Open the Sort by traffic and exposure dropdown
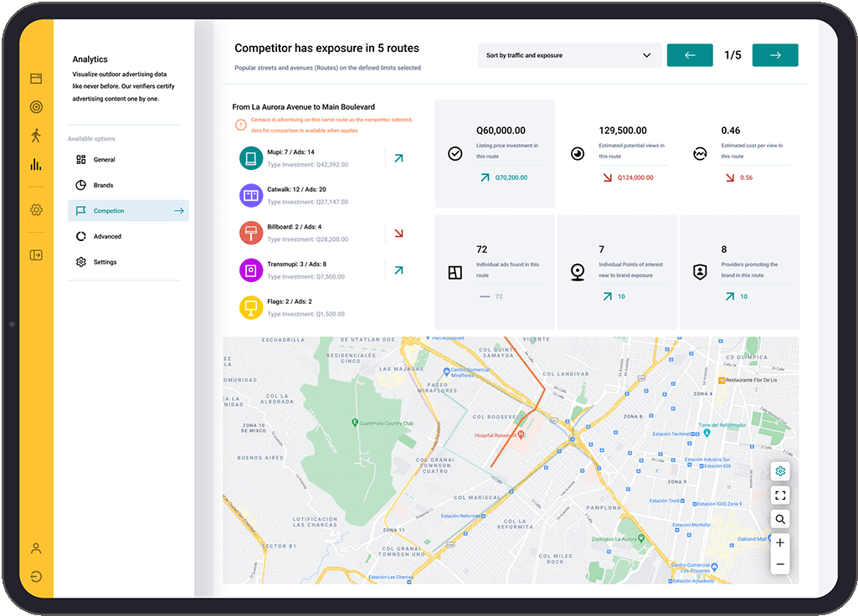This screenshot has height=616, width=858. click(x=568, y=55)
